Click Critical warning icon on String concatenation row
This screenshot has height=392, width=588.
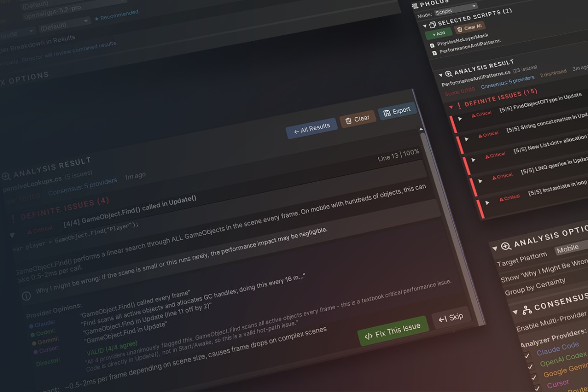[480, 135]
